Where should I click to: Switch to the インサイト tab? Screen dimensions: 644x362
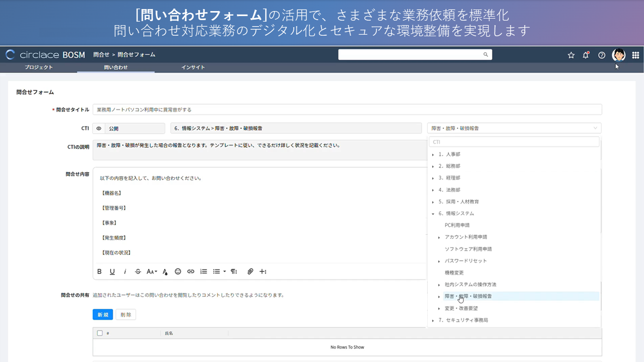click(x=193, y=67)
